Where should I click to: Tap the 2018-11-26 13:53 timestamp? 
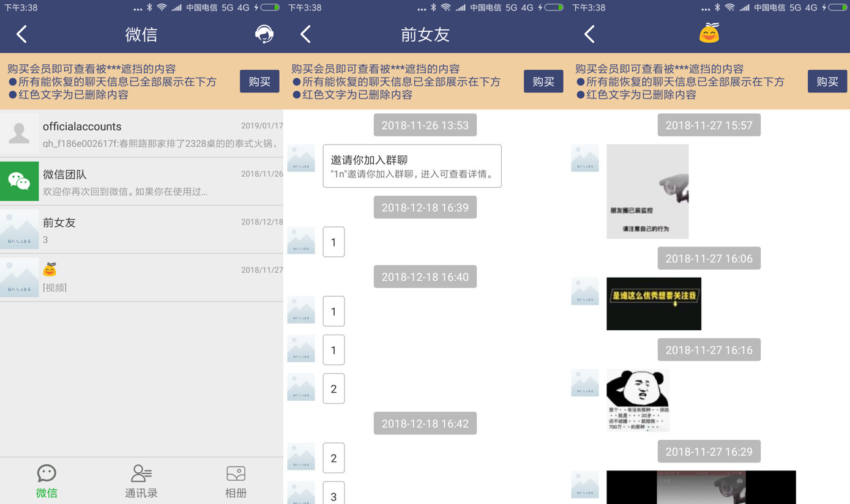click(425, 125)
